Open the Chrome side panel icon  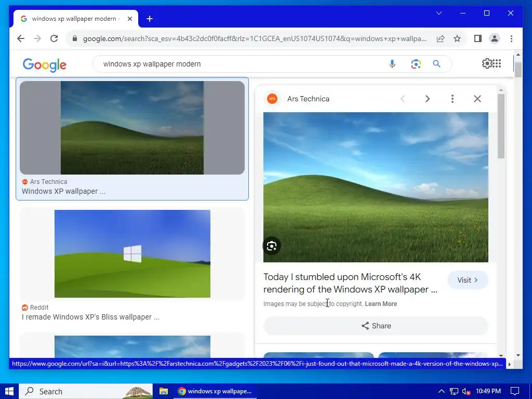[478, 38]
